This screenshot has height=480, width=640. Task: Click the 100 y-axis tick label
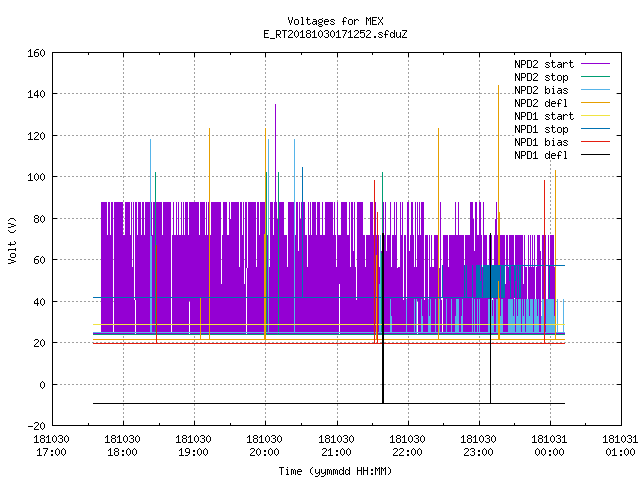[x=36, y=177]
